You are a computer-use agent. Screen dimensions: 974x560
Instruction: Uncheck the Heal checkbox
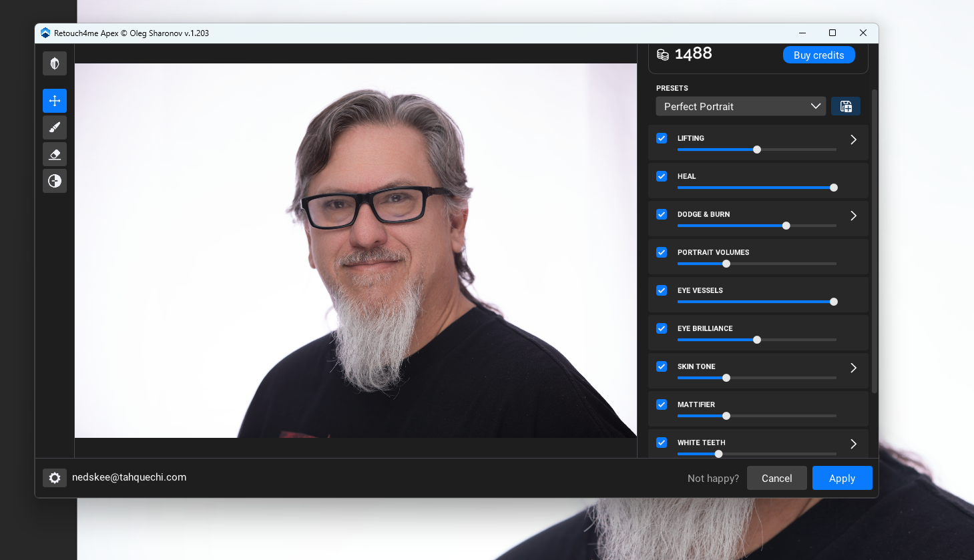tap(662, 176)
